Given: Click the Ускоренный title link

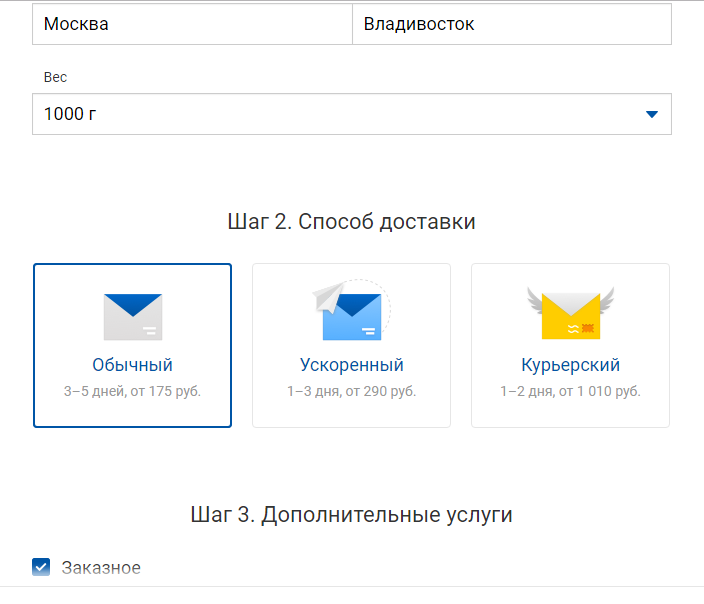Looking at the screenshot, I should tap(352, 365).
